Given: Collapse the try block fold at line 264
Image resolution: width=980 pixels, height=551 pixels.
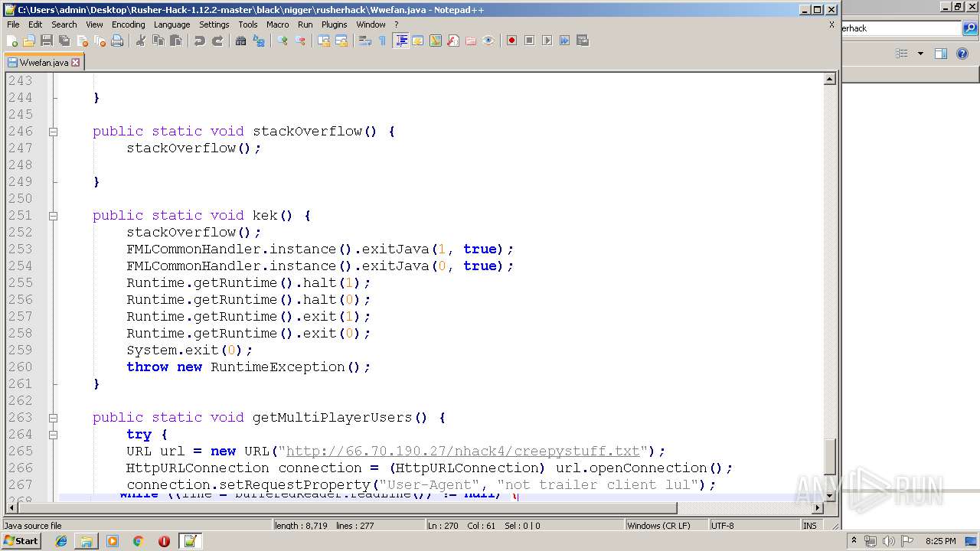Looking at the screenshot, I should pyautogui.click(x=53, y=435).
